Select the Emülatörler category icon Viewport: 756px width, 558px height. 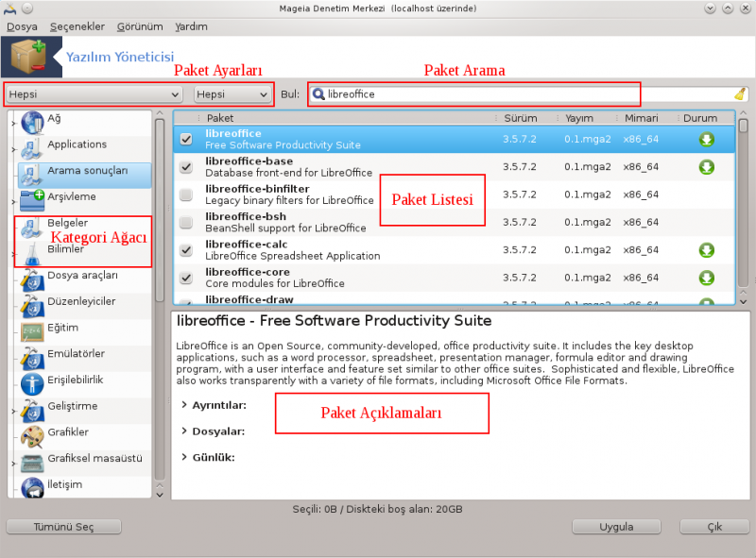tap(32, 358)
